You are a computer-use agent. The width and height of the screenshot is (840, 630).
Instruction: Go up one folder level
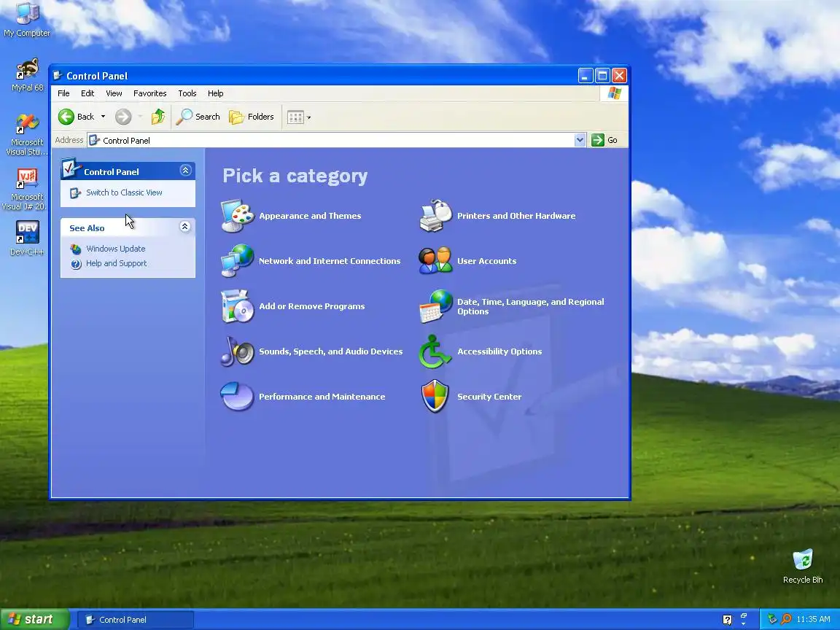(158, 116)
